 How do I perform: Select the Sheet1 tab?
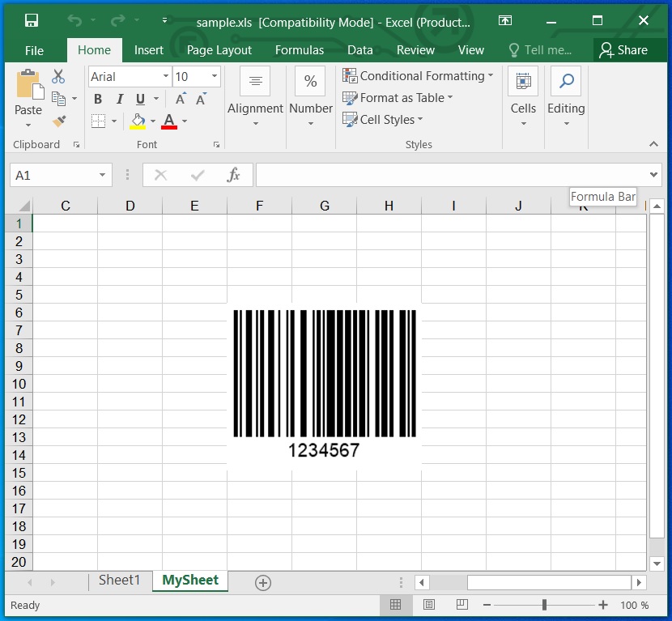tap(120, 580)
